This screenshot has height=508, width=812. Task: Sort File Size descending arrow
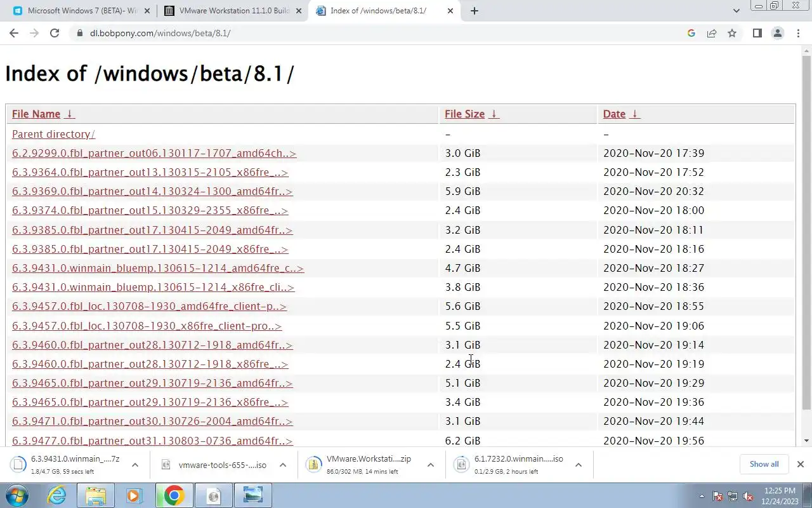(494, 114)
